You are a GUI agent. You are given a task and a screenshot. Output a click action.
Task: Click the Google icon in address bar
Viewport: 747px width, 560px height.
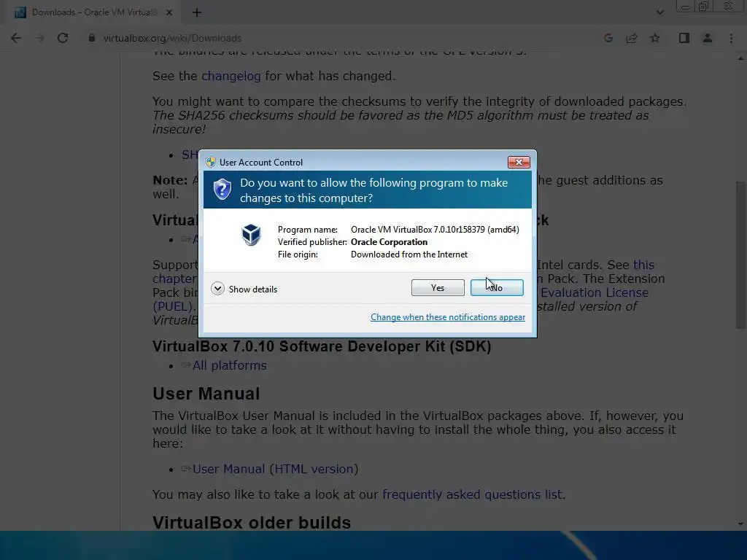click(608, 38)
